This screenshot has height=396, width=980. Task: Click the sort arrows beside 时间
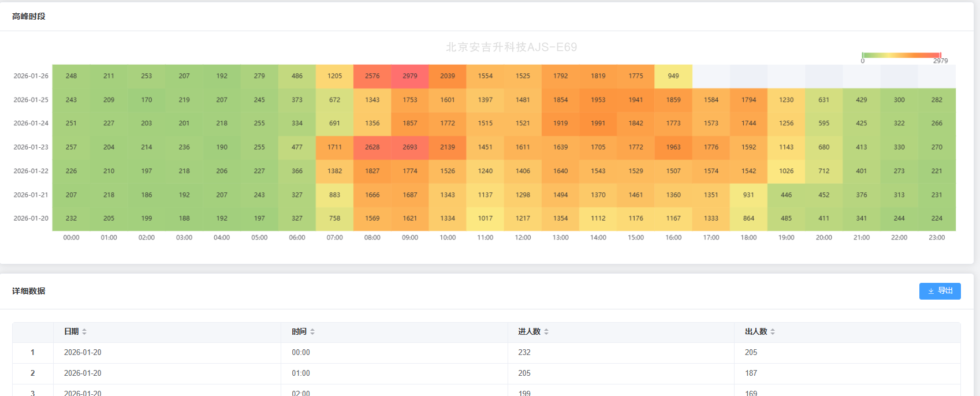coord(312,332)
